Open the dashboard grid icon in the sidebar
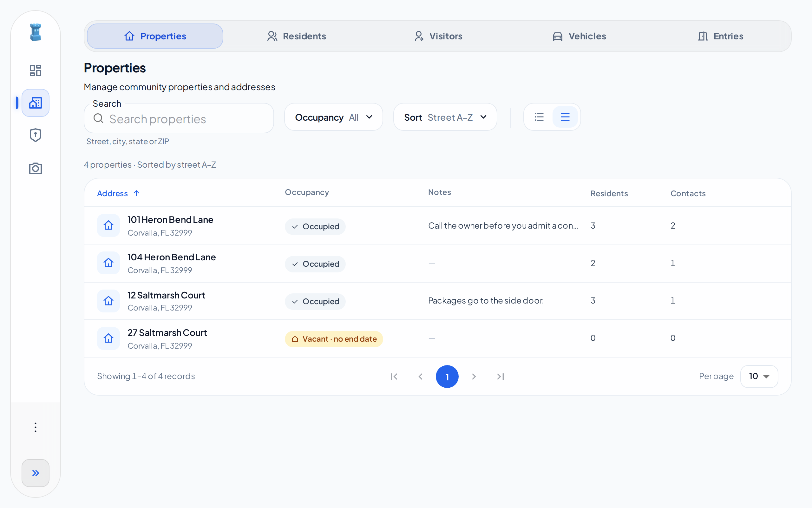This screenshot has height=508, width=812. tap(36, 70)
